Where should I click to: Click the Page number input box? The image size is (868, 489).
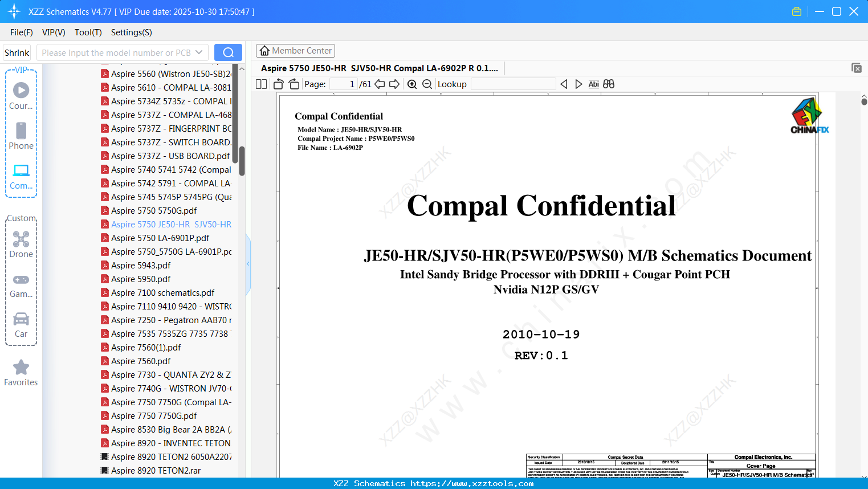tap(344, 84)
